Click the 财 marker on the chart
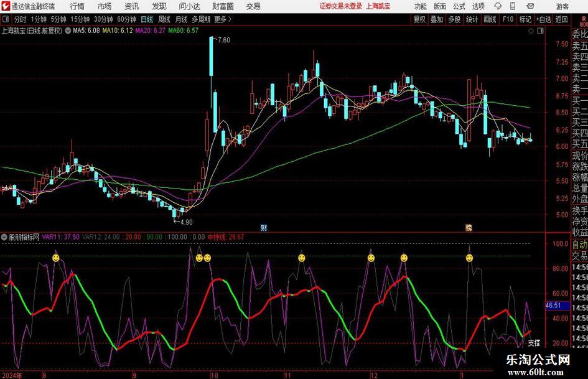 pyautogui.click(x=264, y=227)
